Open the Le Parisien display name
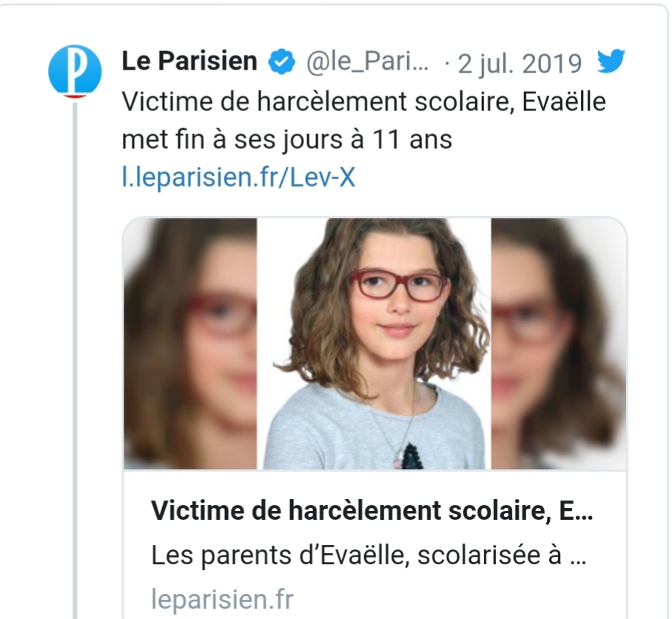The image size is (672, 619). [x=189, y=63]
